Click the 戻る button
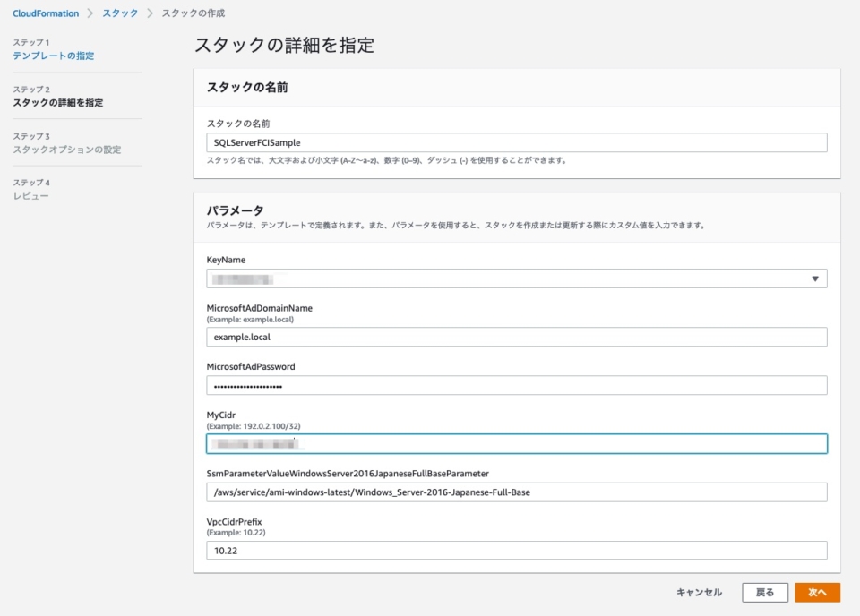Image resolution: width=860 pixels, height=616 pixels. pyautogui.click(x=764, y=593)
